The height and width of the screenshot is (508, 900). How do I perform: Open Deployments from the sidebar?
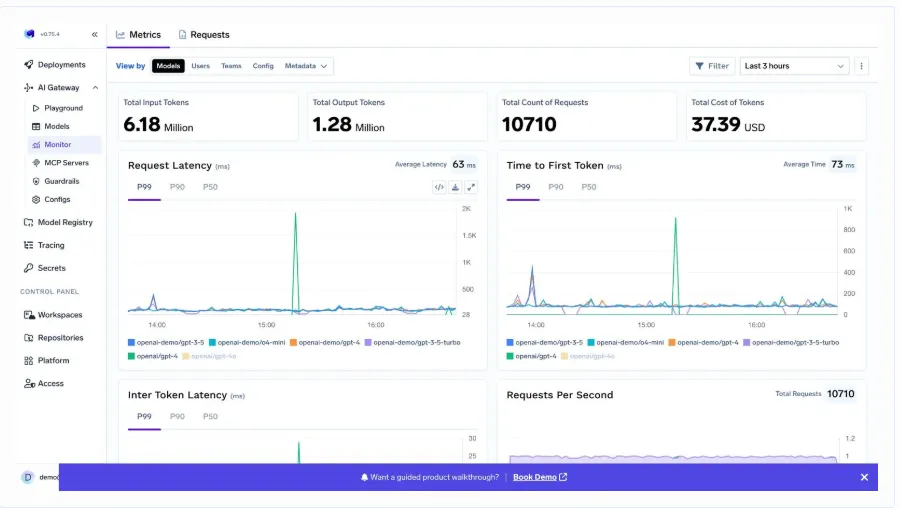pyautogui.click(x=55, y=65)
